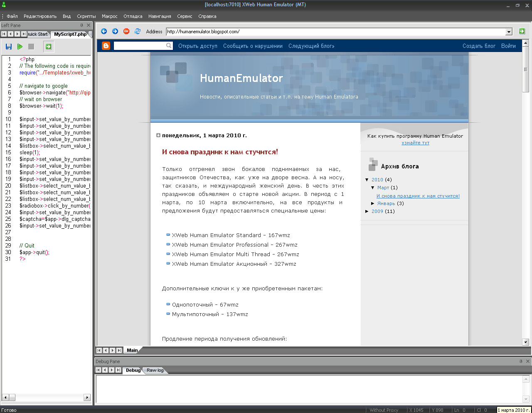Click the HumanEmulator blog title
The height and width of the screenshot is (413, 532).
tap(241, 78)
